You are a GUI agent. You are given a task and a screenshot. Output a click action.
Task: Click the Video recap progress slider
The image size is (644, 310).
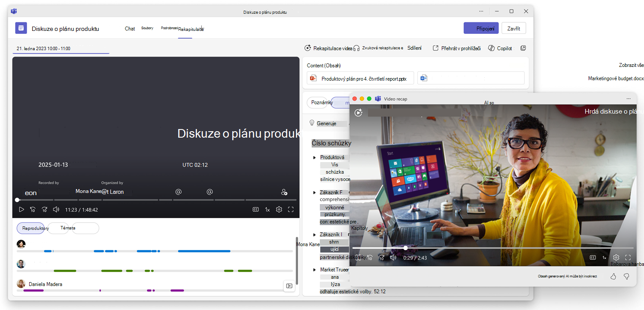pyautogui.click(x=493, y=248)
